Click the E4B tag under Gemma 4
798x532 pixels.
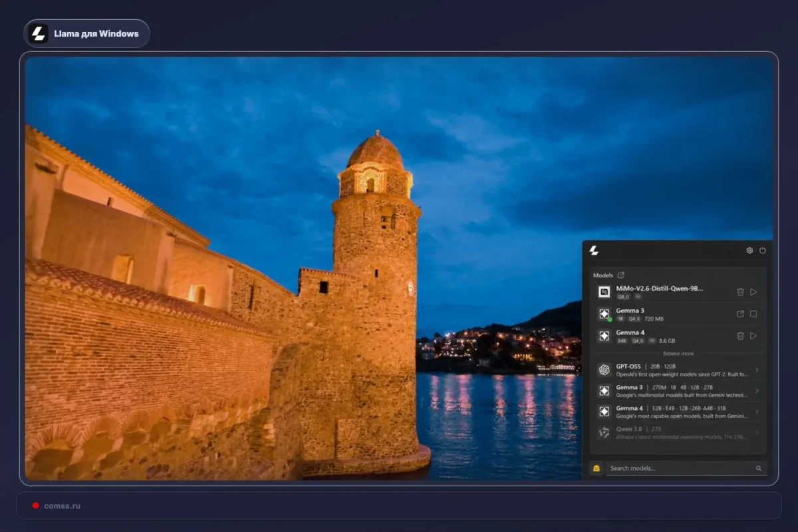[x=622, y=340]
